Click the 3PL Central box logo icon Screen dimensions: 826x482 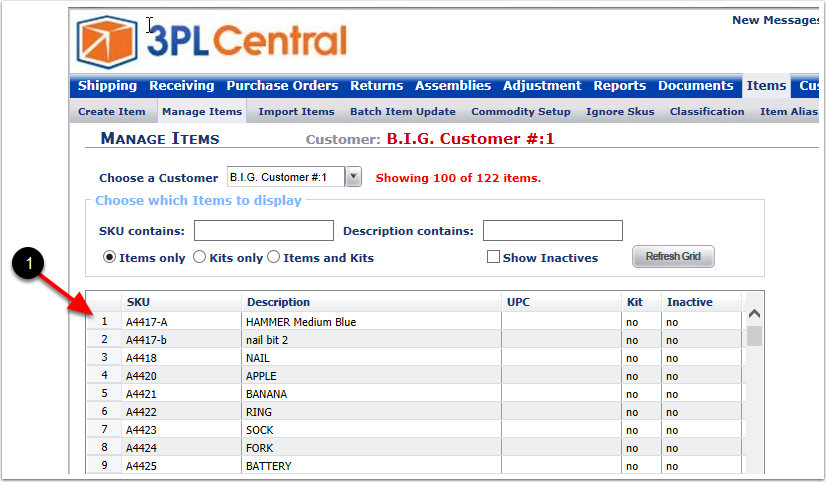(107, 41)
